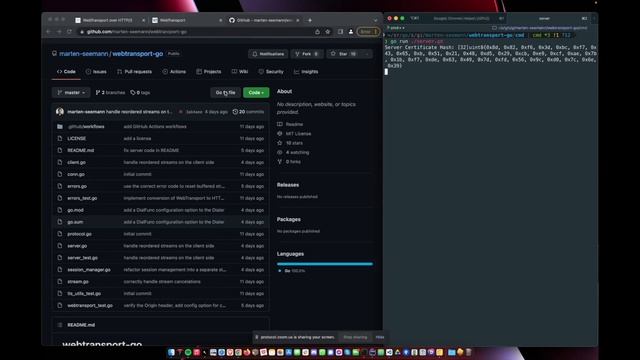Open the browser profile icon
This screenshot has width=640, height=360.
tap(351, 31)
